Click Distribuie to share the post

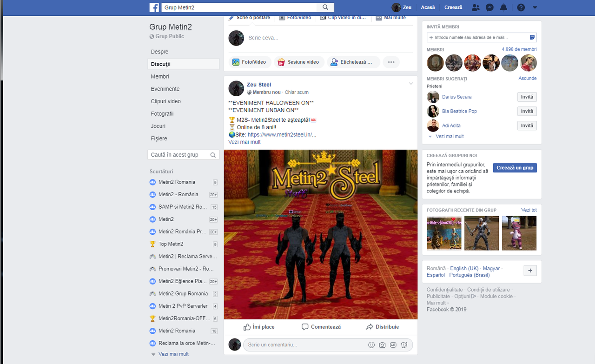tap(383, 327)
